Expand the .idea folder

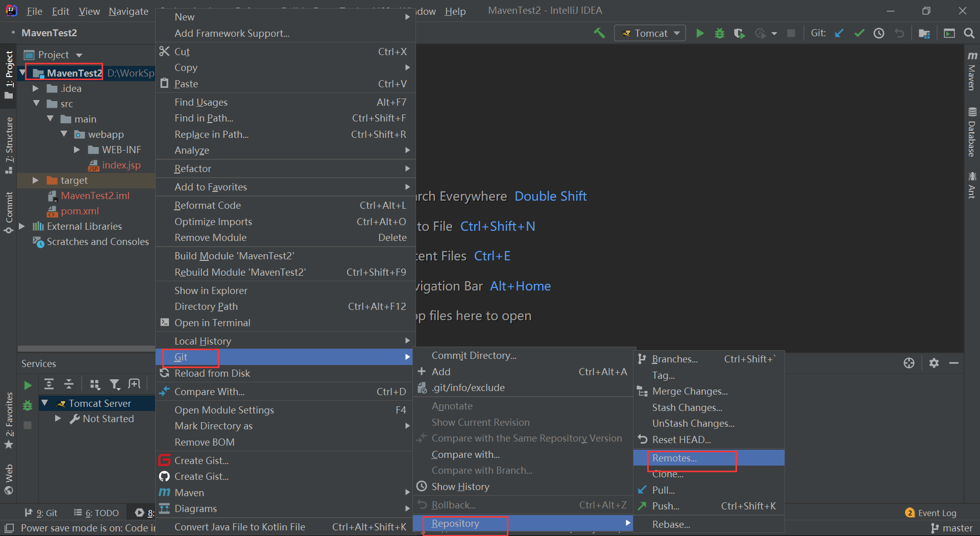(35, 88)
